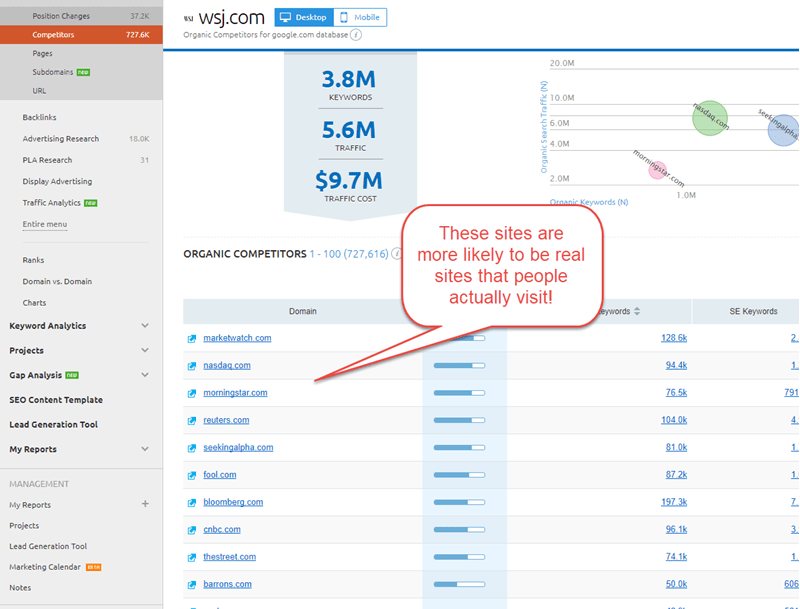The height and width of the screenshot is (609, 800).
Task: Click reuters.com domain link
Action: (226, 420)
